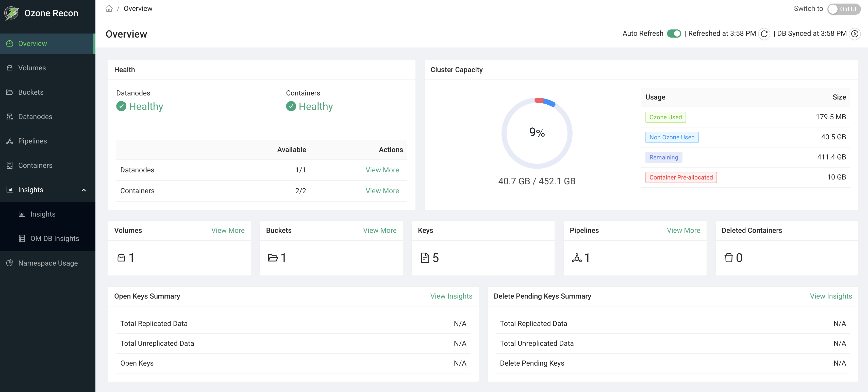Click the cluster capacity usage ring
Viewport: 868px width, 392px height.
pyautogui.click(x=537, y=133)
